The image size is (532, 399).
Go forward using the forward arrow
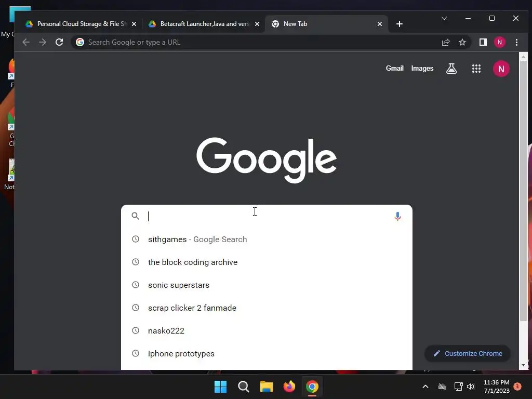tap(43, 42)
